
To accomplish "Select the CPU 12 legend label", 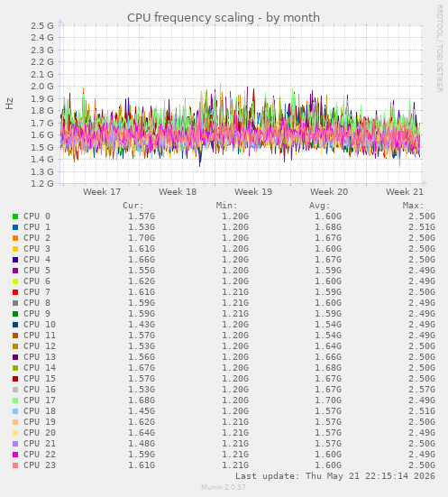I will click(x=40, y=345).
